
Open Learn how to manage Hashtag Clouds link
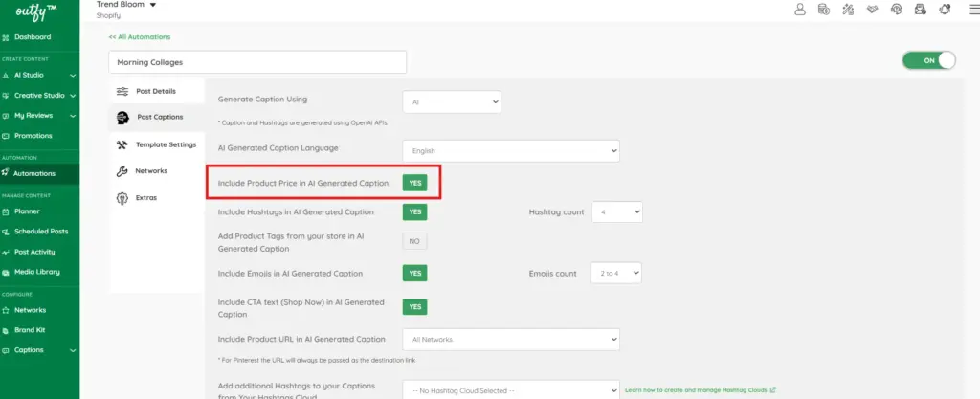(x=700, y=390)
